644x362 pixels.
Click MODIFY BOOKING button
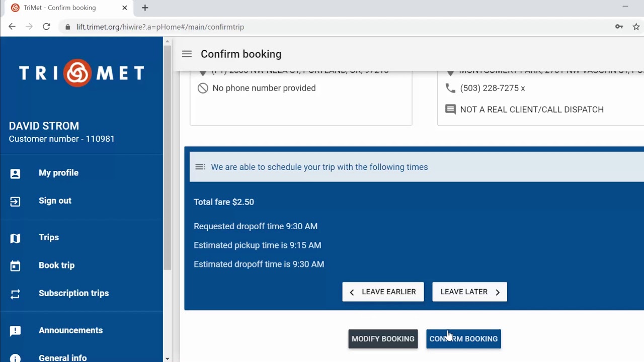[x=383, y=339]
